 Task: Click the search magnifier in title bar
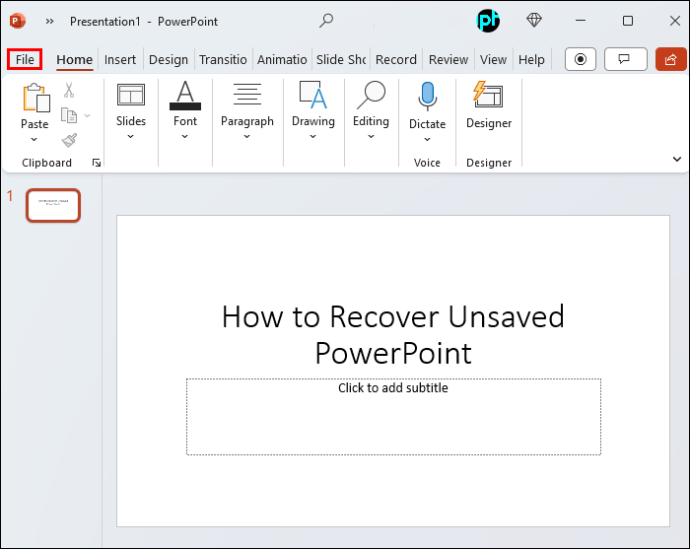point(327,21)
